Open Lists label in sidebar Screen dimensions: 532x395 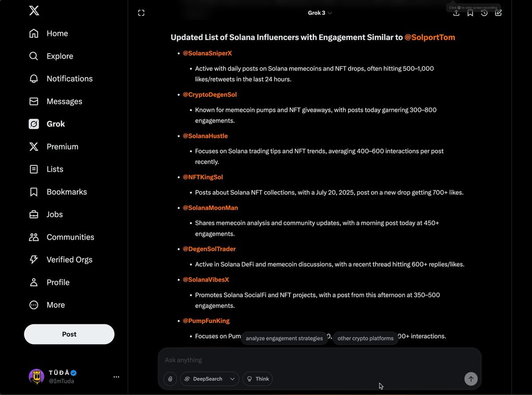point(55,169)
